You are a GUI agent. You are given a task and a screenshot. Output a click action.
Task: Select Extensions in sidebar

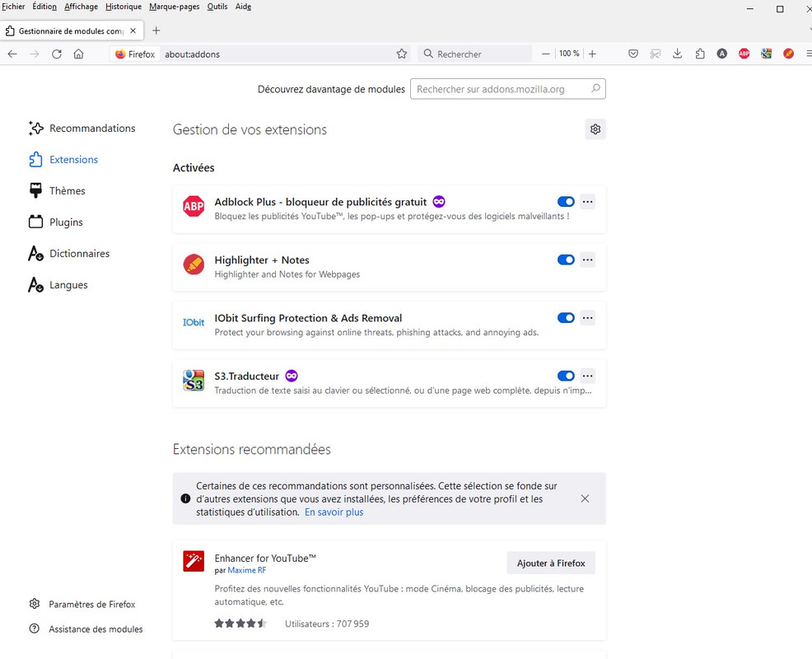click(63, 160)
